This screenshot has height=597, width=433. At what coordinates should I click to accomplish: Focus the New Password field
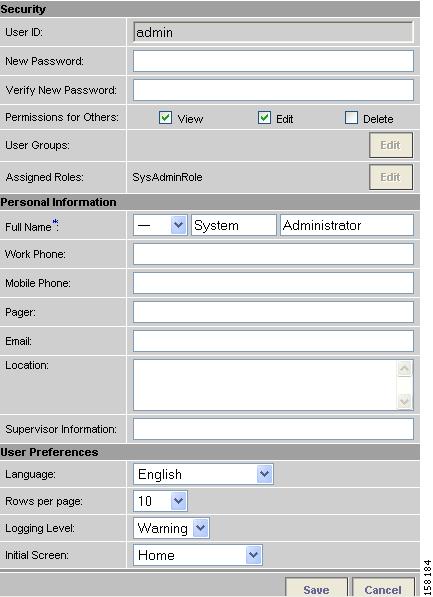273,61
